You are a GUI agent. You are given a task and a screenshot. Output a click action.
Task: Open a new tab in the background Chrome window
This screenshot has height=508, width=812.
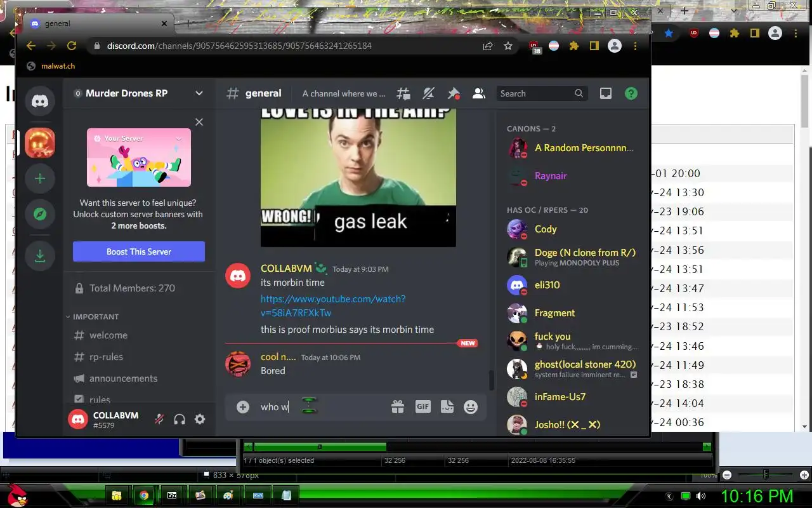tap(684, 11)
